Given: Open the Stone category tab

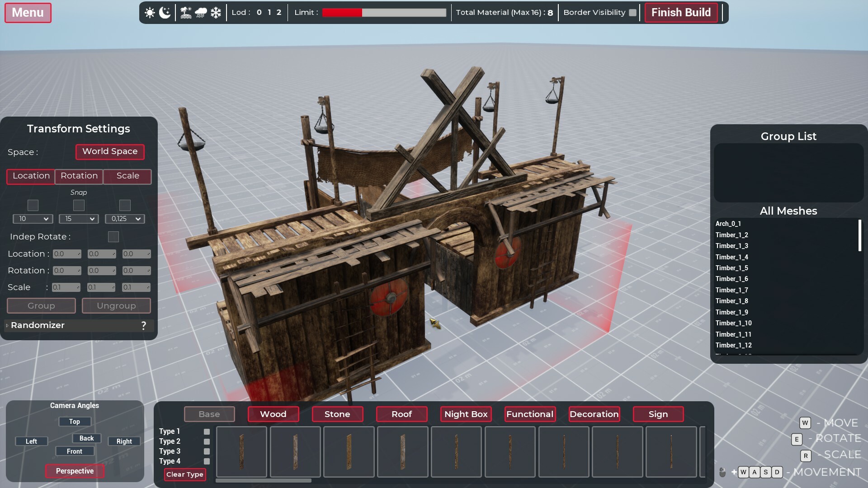Looking at the screenshot, I should point(337,414).
